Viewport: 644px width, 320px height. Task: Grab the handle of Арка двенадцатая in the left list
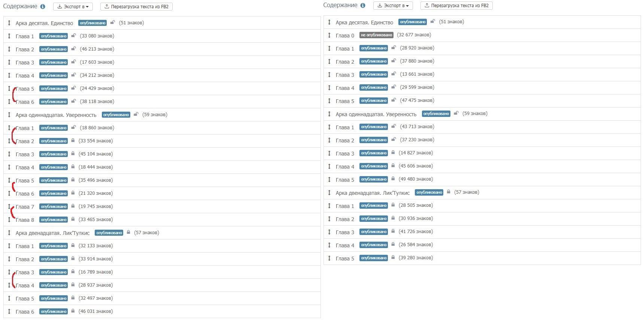point(9,233)
